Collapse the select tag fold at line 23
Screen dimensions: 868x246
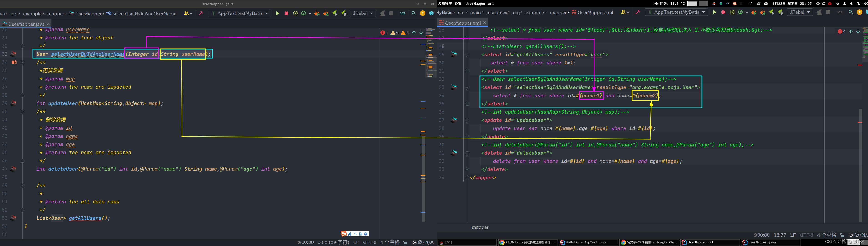[467, 87]
